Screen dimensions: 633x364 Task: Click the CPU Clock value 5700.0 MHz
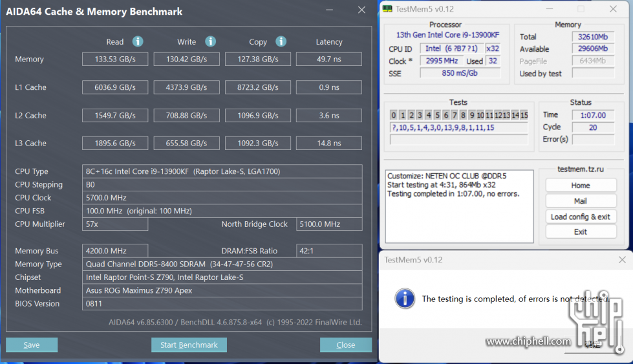222,198
